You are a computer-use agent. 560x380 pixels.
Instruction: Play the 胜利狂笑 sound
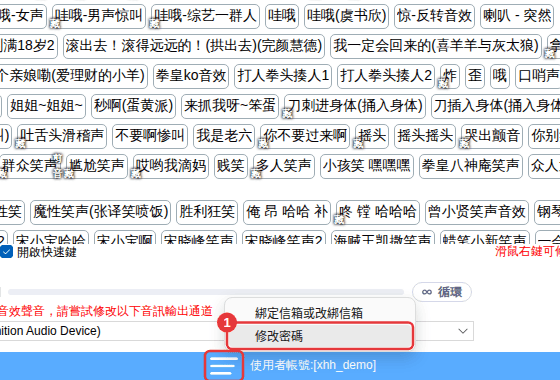[x=207, y=212]
